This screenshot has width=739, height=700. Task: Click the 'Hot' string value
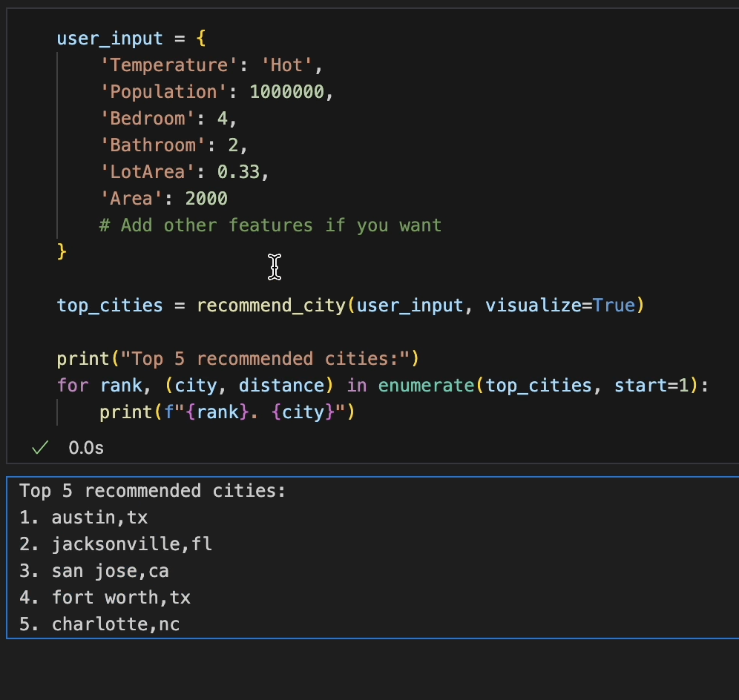click(286, 65)
